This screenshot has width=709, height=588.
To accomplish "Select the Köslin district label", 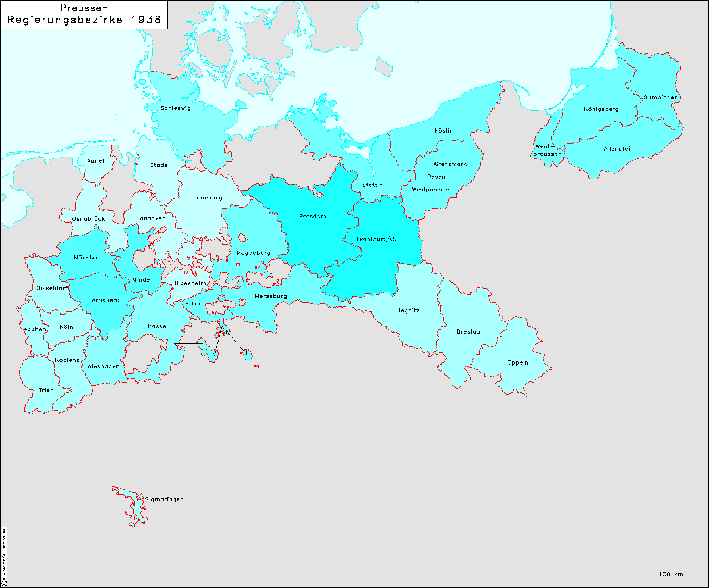I will [443, 131].
